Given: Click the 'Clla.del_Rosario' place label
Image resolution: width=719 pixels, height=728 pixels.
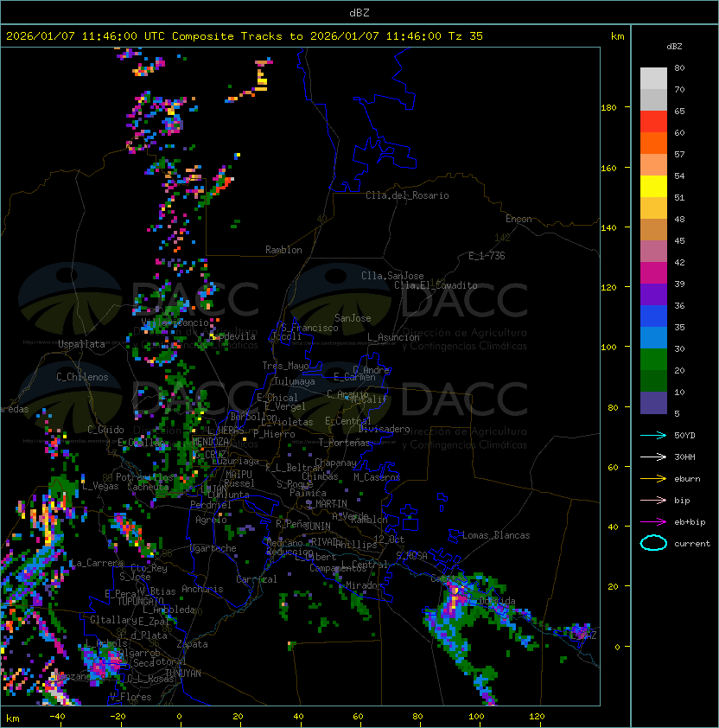Looking at the screenshot, I should pos(407,195).
